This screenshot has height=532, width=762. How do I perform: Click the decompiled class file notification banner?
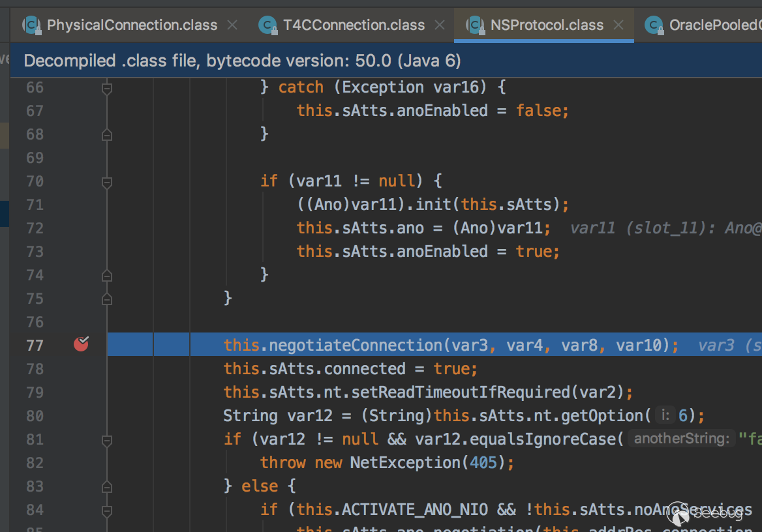coord(243,61)
